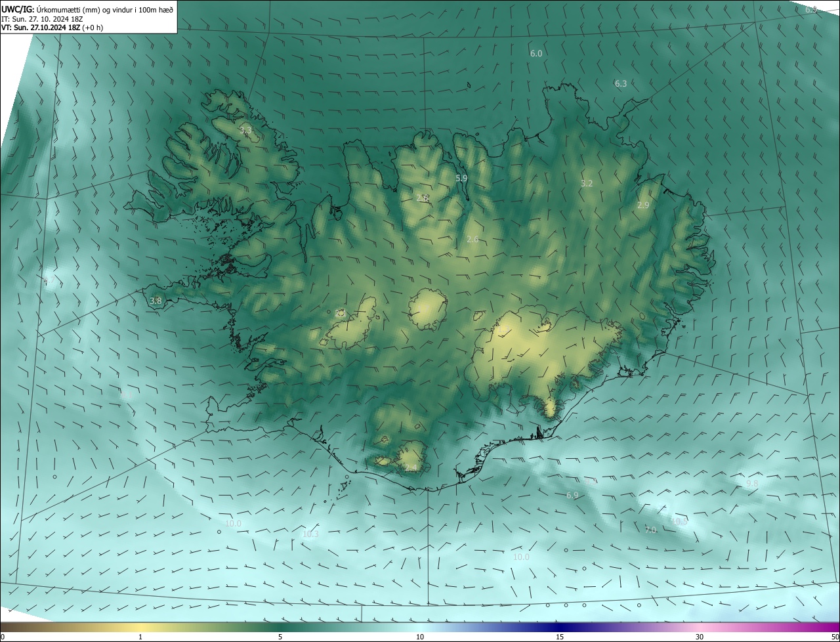Click the 2.1 value beside the western glacier

coord(339,313)
